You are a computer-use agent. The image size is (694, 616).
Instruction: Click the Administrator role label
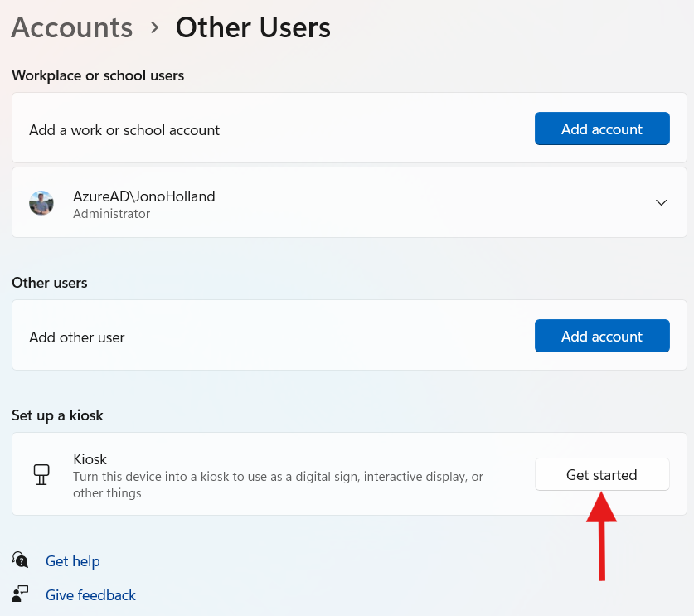[111, 214]
